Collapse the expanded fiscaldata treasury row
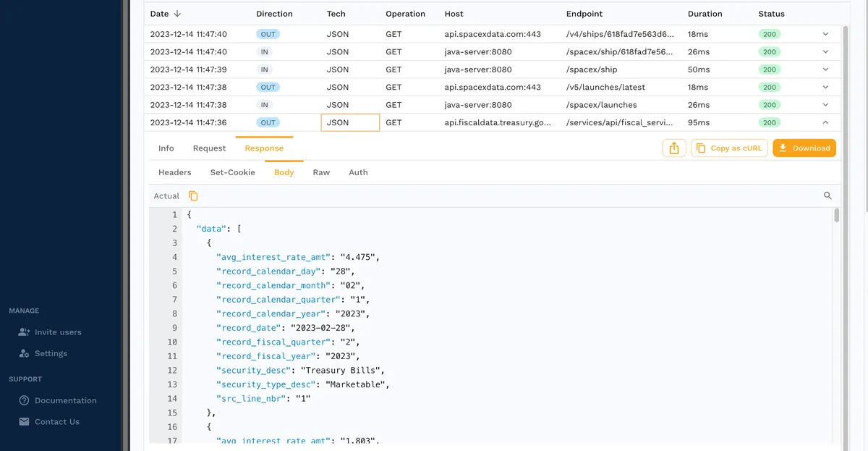 825,123
